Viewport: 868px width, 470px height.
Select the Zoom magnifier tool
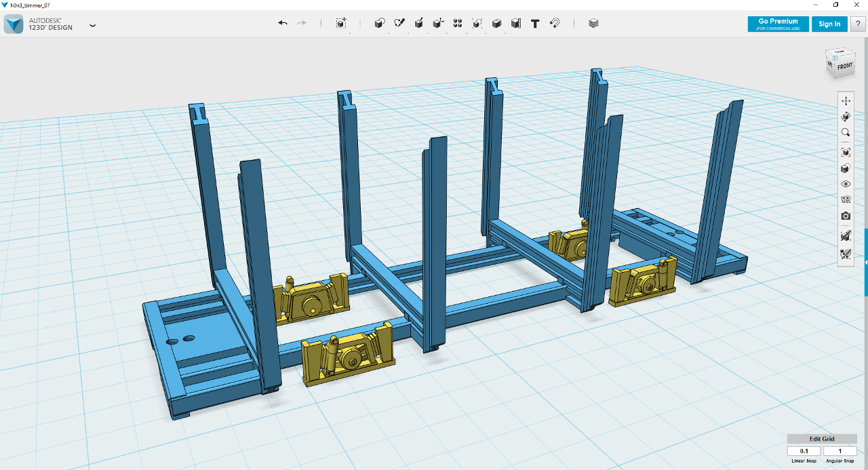(x=846, y=133)
